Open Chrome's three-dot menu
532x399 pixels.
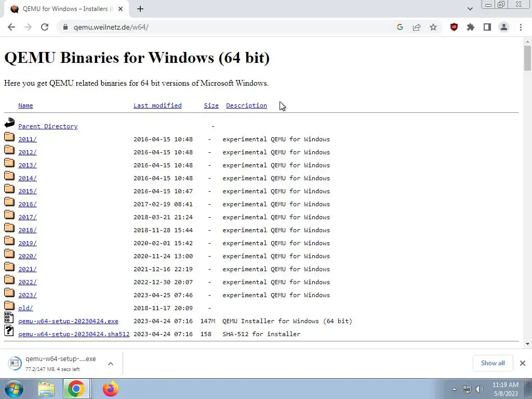(521, 27)
